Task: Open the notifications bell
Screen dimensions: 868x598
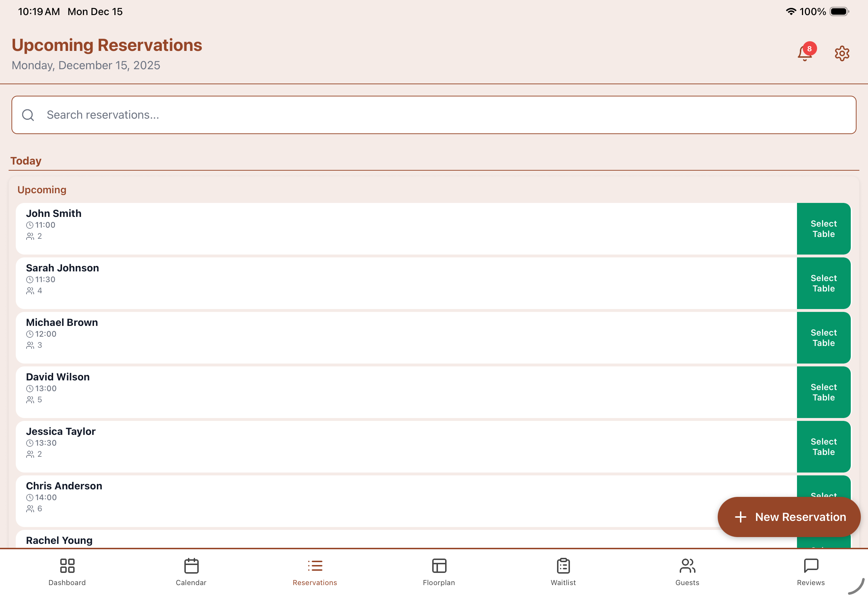Action: [804, 53]
